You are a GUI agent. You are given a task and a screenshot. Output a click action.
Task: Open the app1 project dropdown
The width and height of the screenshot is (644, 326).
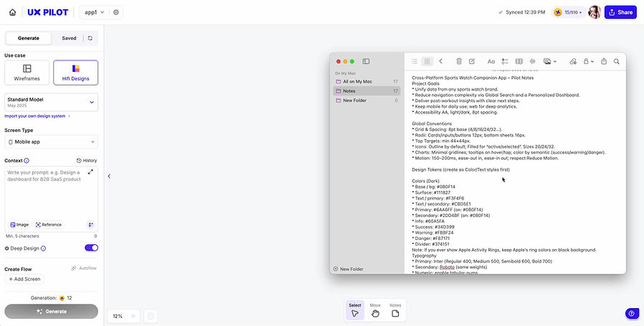(95, 12)
